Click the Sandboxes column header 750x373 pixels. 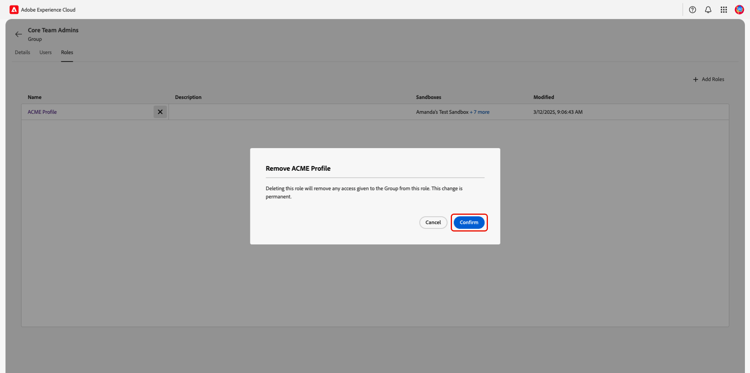(429, 97)
